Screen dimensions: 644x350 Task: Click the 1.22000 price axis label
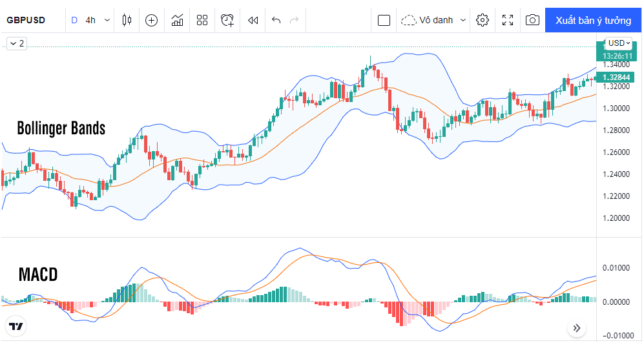(616, 196)
